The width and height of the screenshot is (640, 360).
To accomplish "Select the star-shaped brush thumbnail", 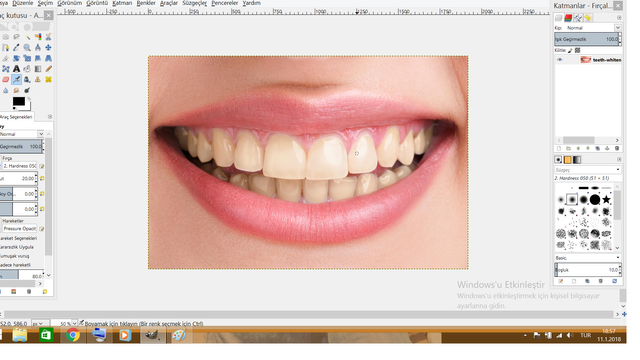I will click(606, 200).
